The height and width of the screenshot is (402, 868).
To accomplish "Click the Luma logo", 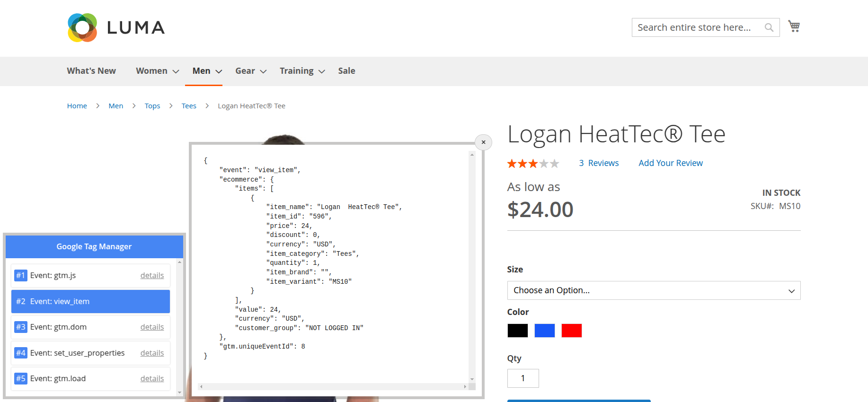I will [116, 27].
